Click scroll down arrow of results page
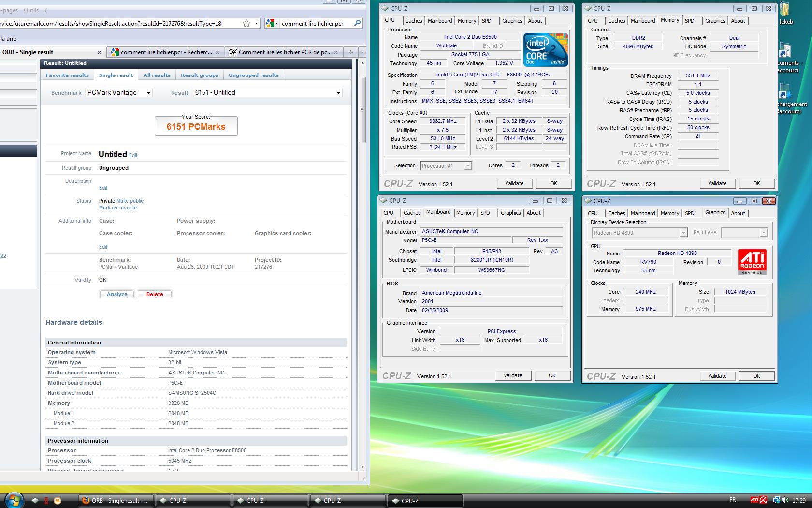This screenshot has width=812, height=508. point(362,467)
